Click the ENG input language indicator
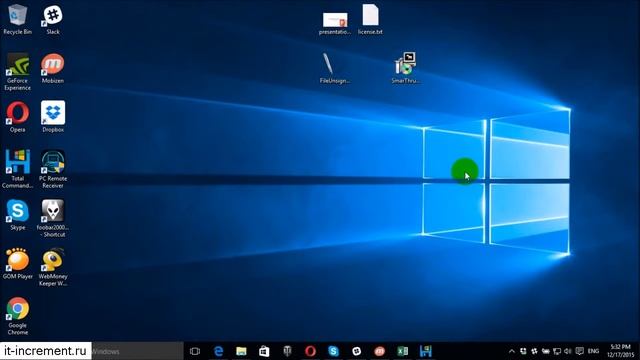Screen dimensions: 640x360 (593, 351)
